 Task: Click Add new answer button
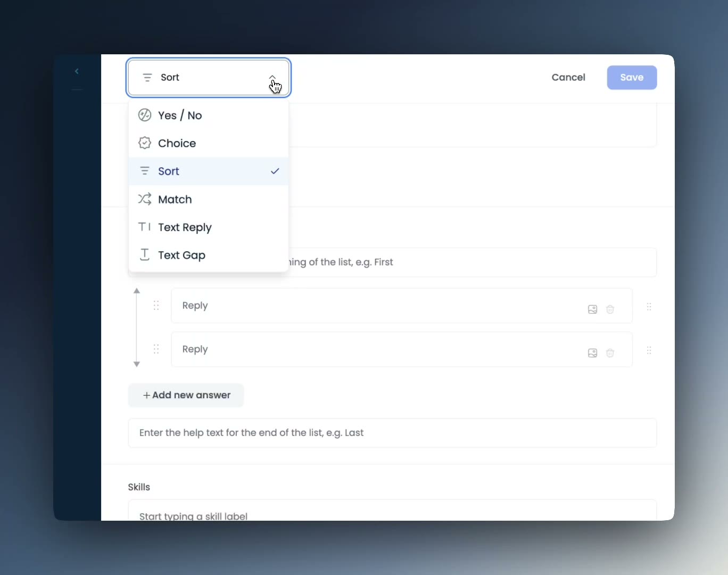click(186, 395)
